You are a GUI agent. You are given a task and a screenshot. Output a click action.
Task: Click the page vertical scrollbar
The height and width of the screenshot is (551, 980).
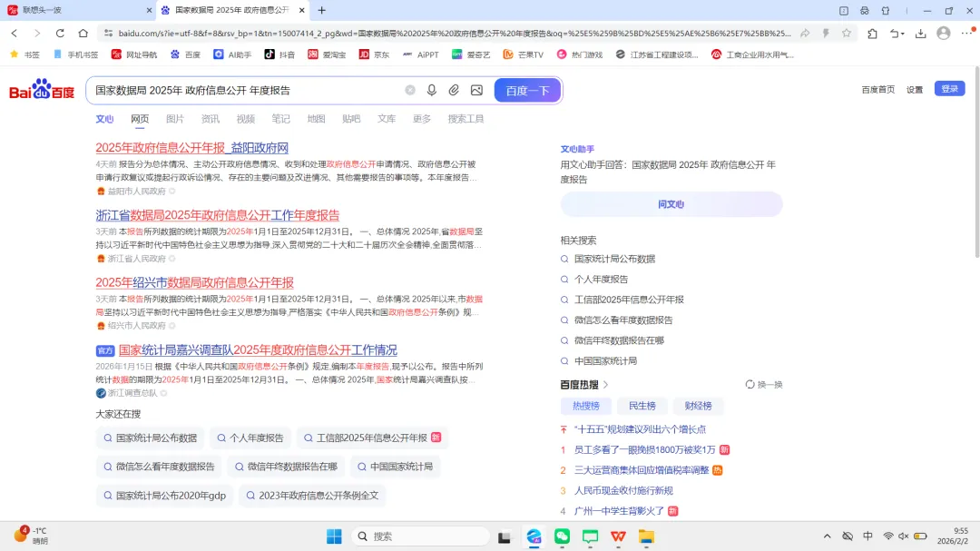coord(976,162)
